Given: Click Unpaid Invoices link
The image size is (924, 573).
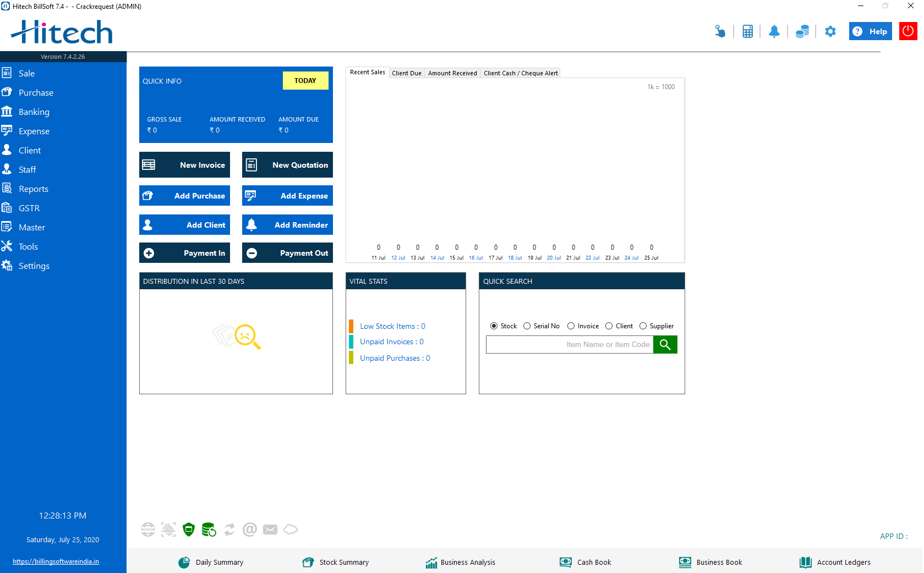Looking at the screenshot, I should pyautogui.click(x=392, y=341).
